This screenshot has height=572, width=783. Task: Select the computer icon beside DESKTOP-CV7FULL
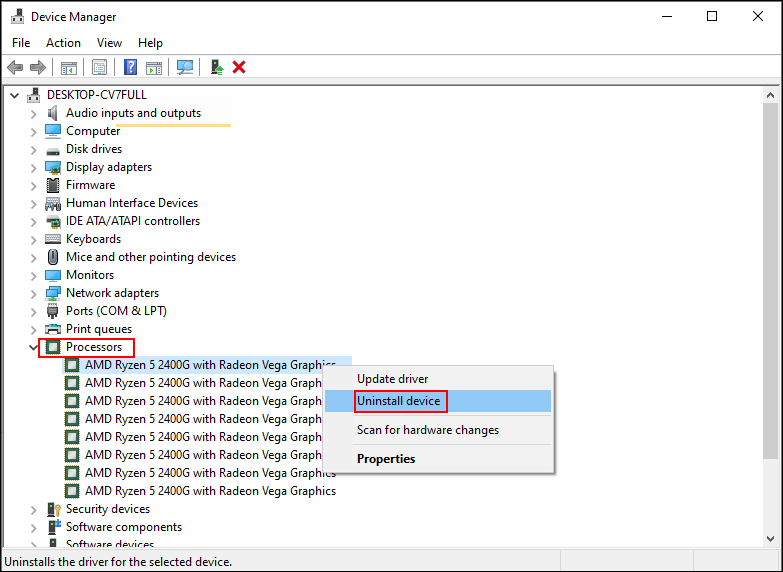coord(33,95)
